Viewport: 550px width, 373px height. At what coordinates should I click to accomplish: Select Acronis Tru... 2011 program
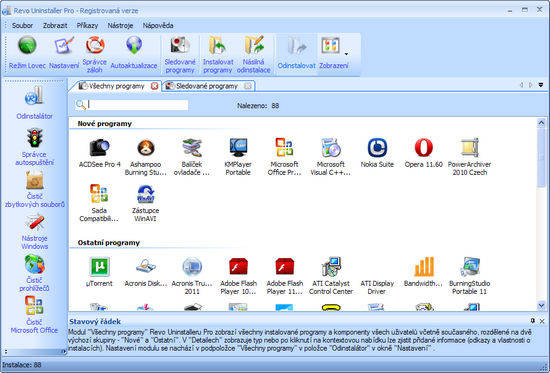click(192, 276)
